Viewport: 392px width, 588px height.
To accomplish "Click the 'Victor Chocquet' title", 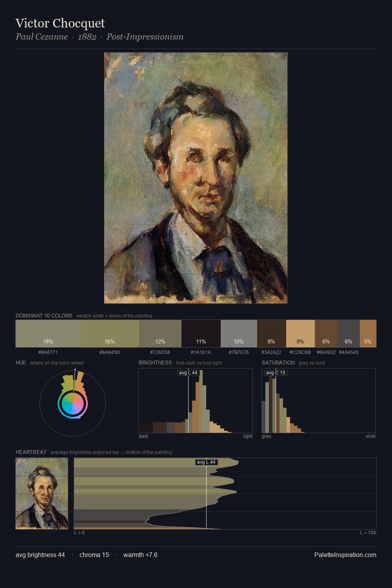I will point(60,23).
